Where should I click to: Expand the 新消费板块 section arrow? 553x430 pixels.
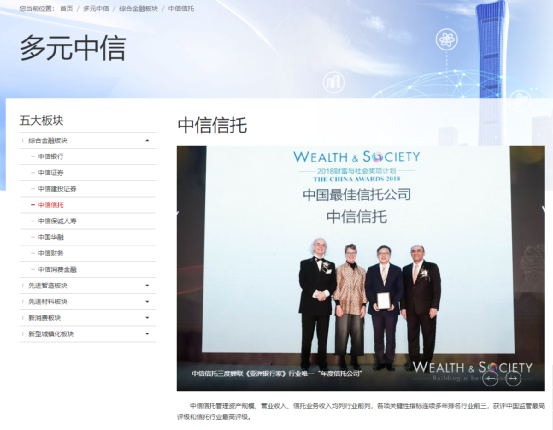click(x=147, y=318)
